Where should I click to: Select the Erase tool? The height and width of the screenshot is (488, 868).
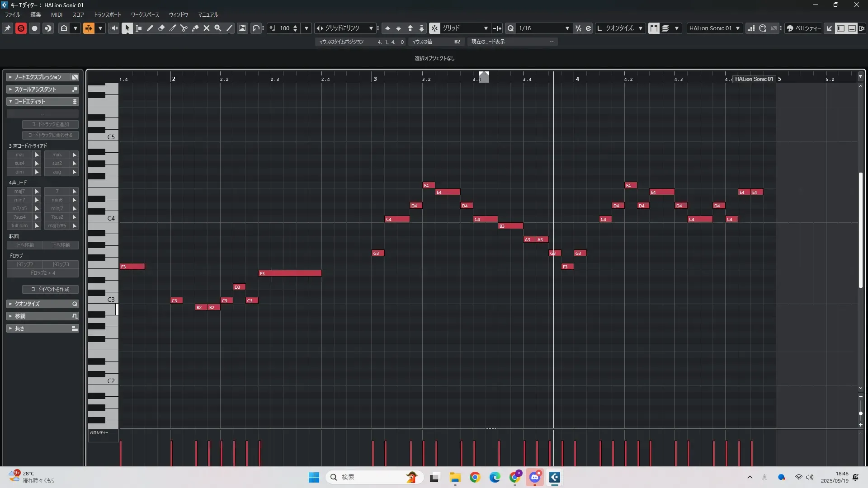[x=161, y=28]
